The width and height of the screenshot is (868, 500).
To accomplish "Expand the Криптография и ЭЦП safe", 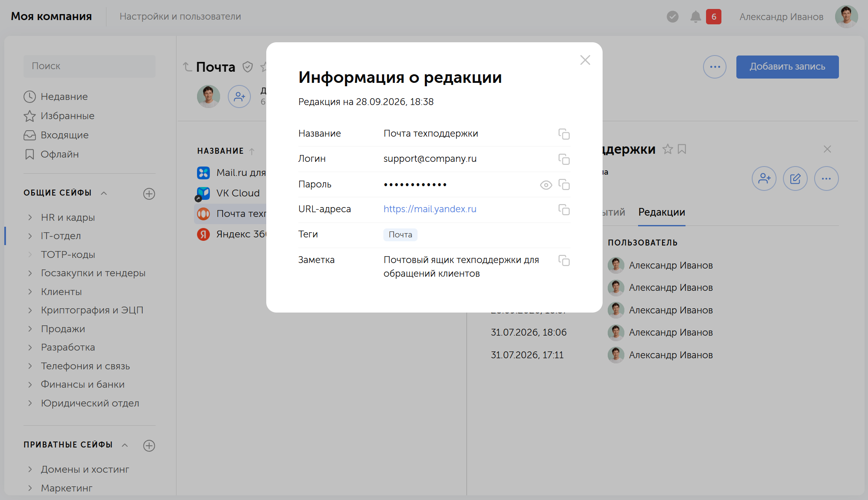I will pyautogui.click(x=30, y=310).
